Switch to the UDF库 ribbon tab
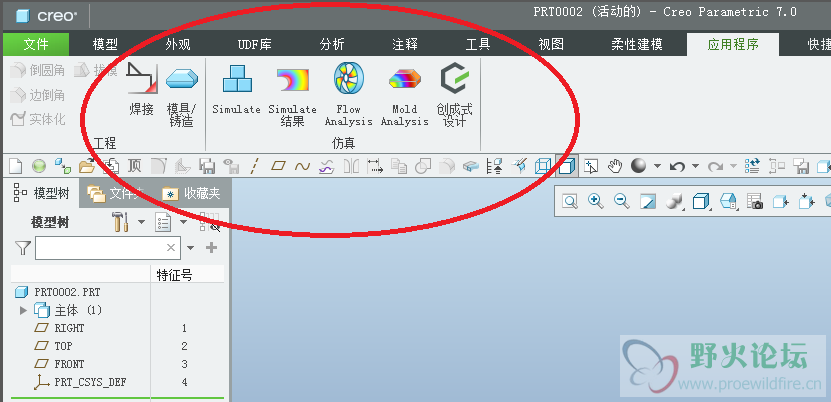This screenshot has width=831, height=402. [x=255, y=44]
